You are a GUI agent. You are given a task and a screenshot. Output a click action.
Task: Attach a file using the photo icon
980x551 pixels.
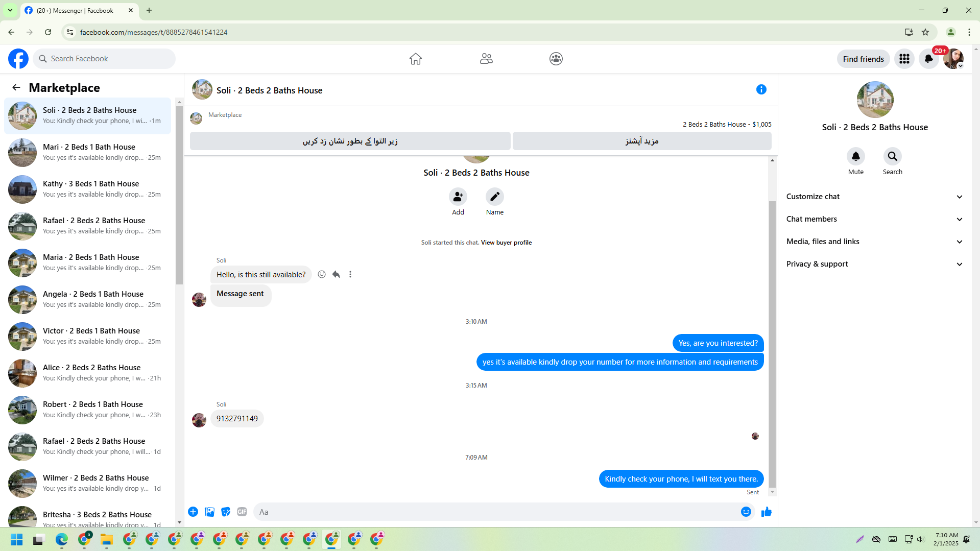(209, 512)
